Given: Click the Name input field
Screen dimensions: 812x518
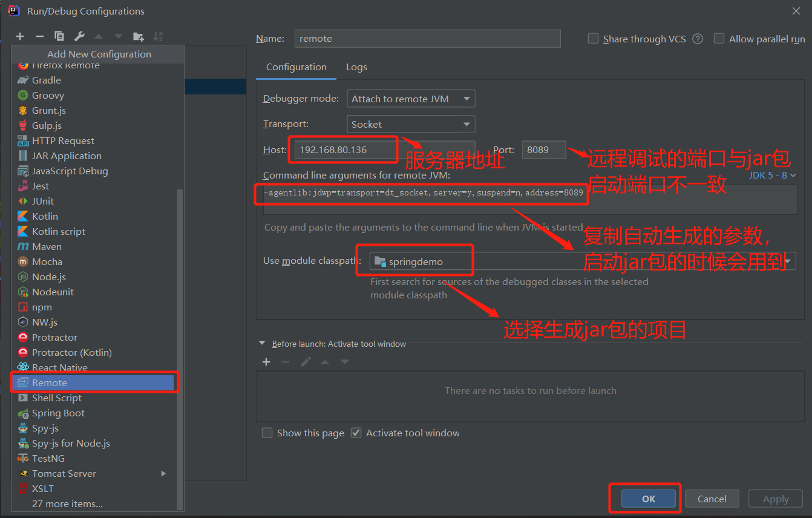Looking at the screenshot, I should pos(427,38).
